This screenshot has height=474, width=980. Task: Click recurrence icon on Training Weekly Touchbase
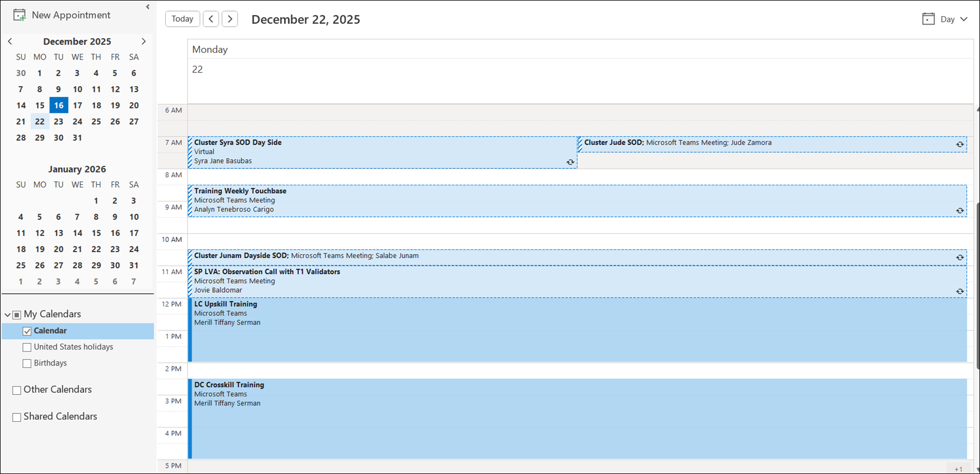pyautogui.click(x=959, y=210)
